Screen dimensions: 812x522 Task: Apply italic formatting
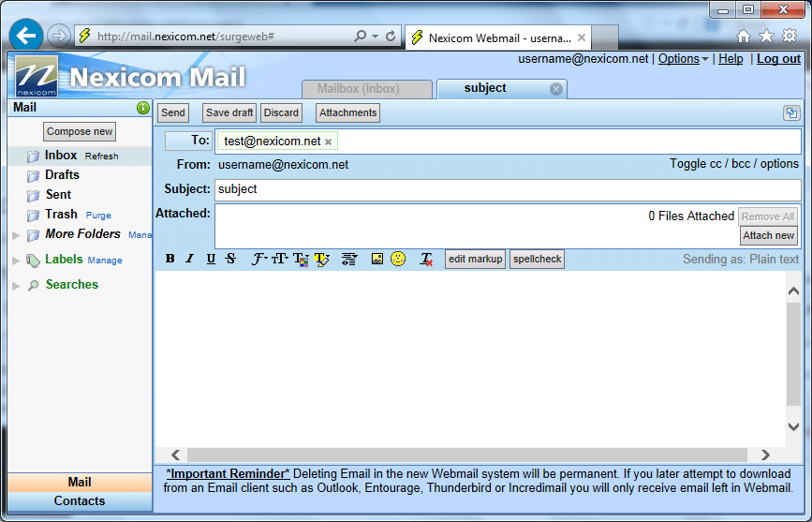190,259
